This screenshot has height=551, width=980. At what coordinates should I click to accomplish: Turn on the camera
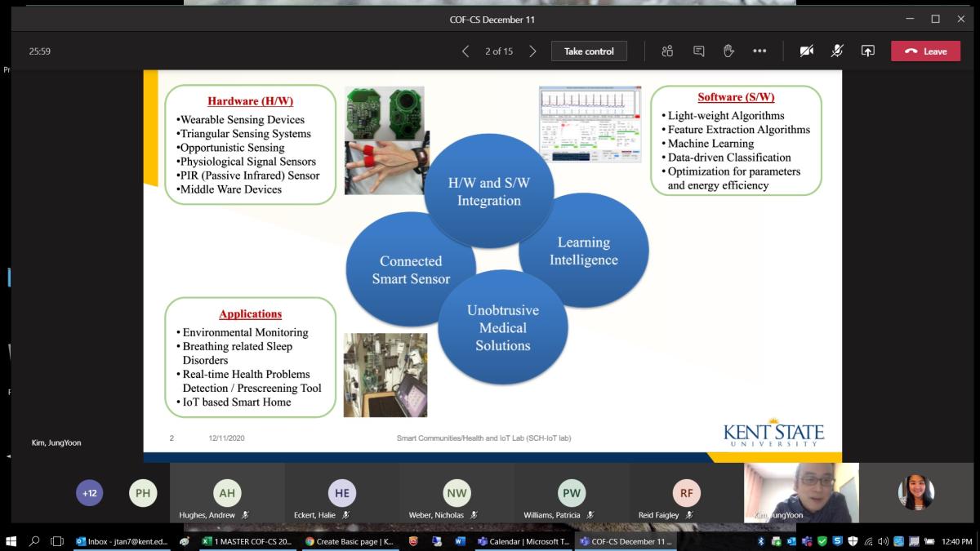tap(806, 51)
